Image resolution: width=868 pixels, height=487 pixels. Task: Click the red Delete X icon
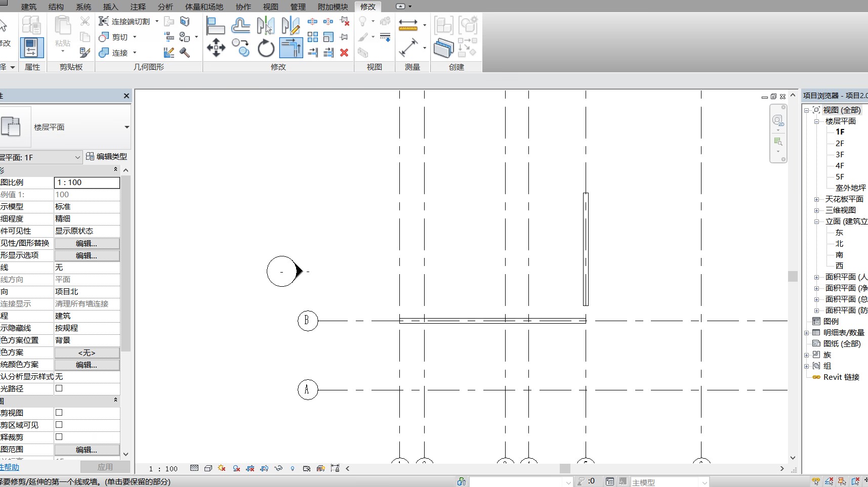point(344,53)
